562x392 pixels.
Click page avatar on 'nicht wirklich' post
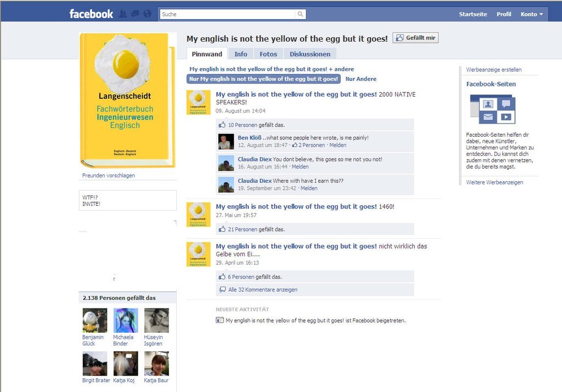[198, 254]
